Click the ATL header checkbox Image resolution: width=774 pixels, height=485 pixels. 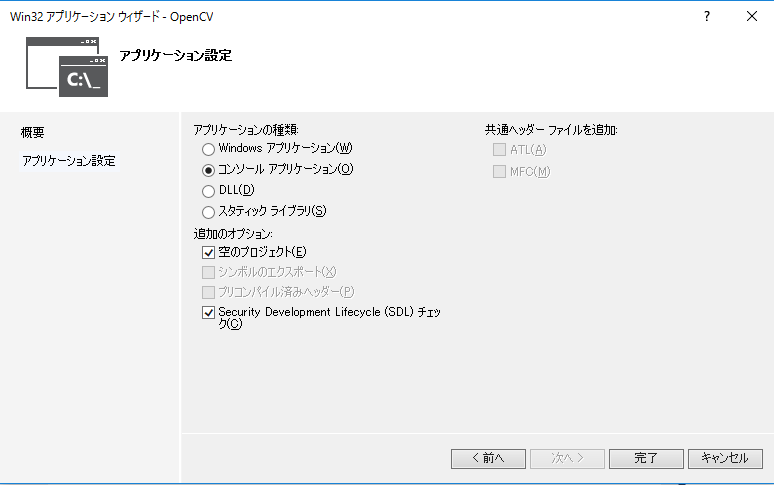(x=500, y=150)
